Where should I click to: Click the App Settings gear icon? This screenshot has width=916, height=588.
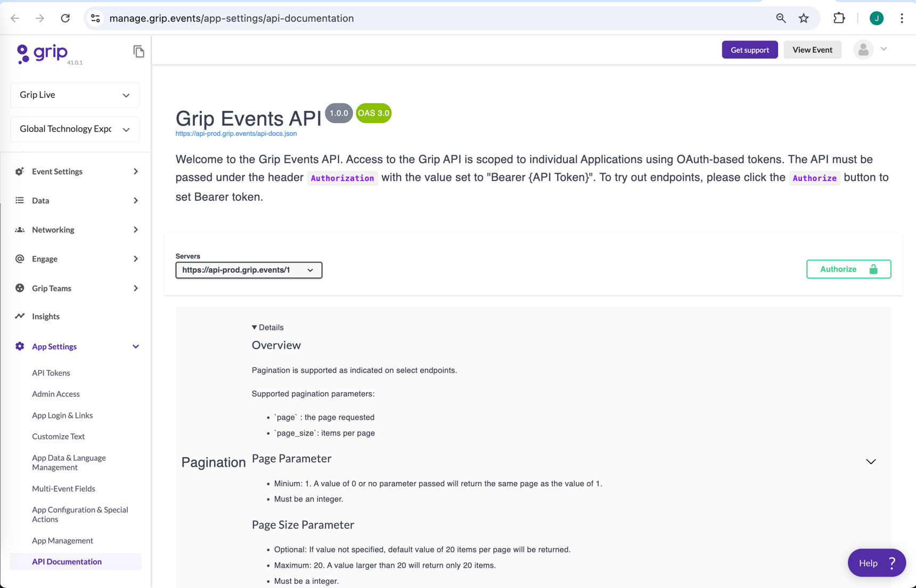tap(20, 346)
